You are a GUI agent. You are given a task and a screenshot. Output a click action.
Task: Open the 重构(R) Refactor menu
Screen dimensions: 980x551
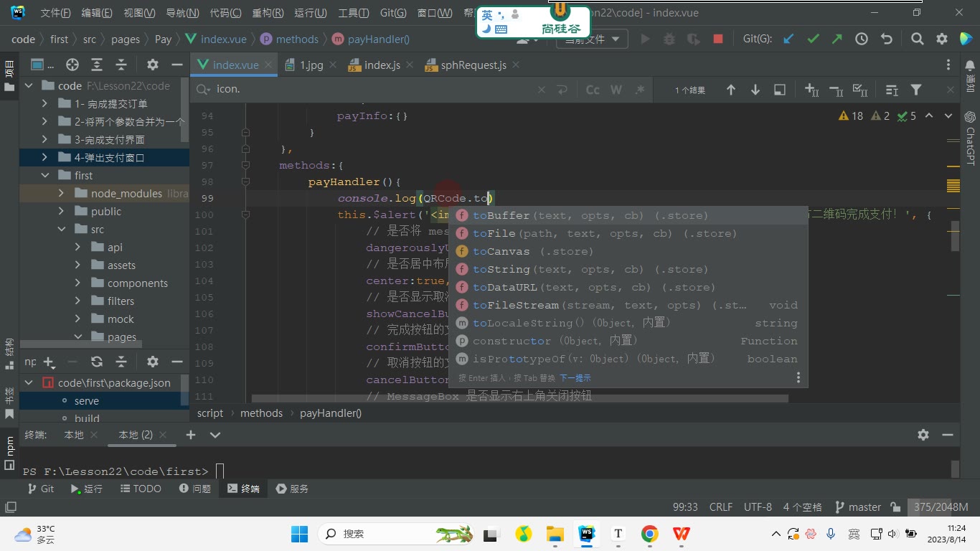(267, 13)
